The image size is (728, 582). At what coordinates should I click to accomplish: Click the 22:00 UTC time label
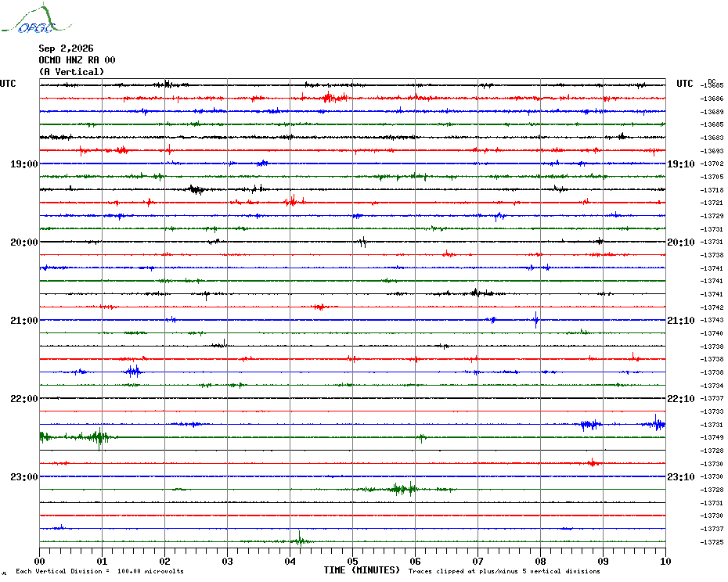(23, 399)
